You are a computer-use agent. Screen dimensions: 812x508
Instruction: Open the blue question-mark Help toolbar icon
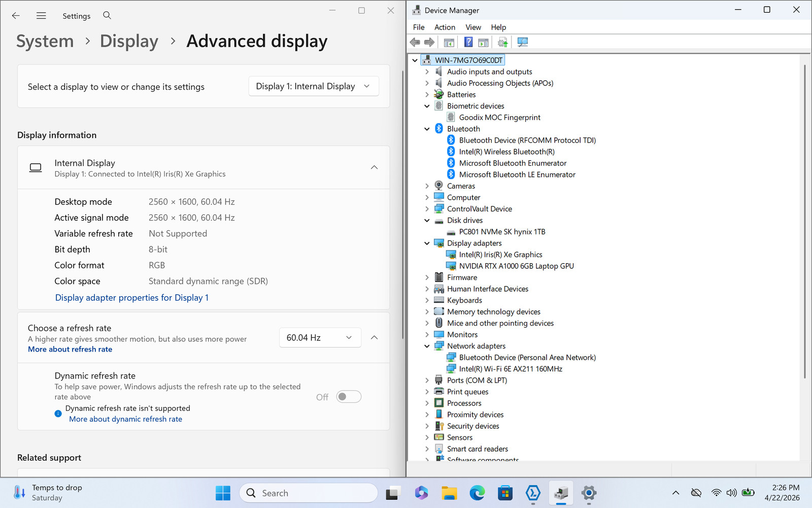[x=468, y=42]
